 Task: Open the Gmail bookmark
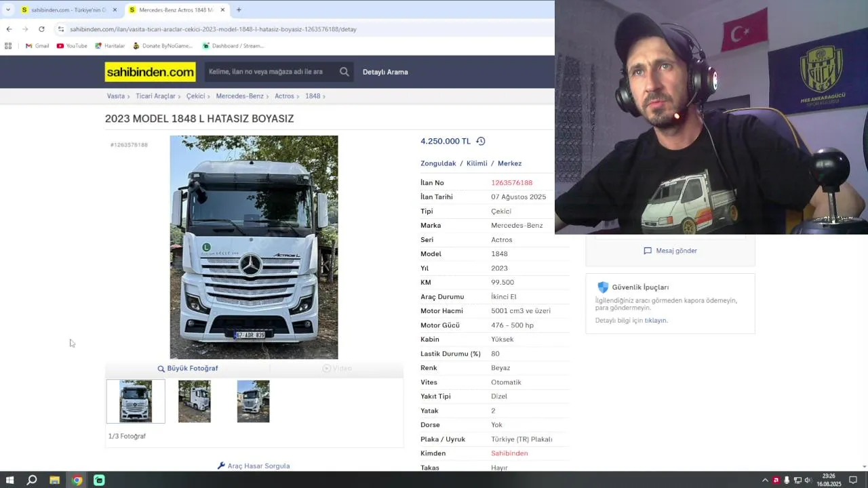click(x=37, y=46)
